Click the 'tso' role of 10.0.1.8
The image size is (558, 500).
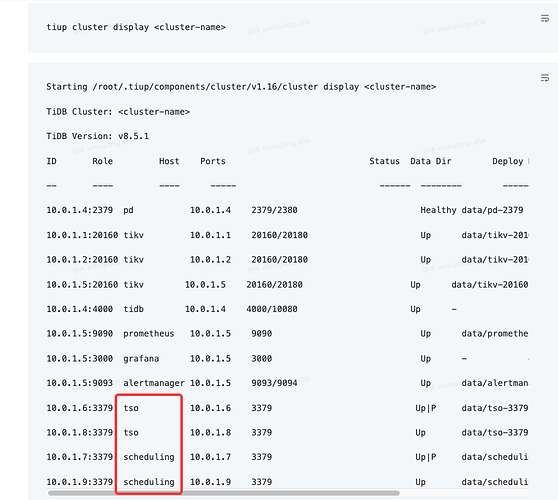point(131,433)
